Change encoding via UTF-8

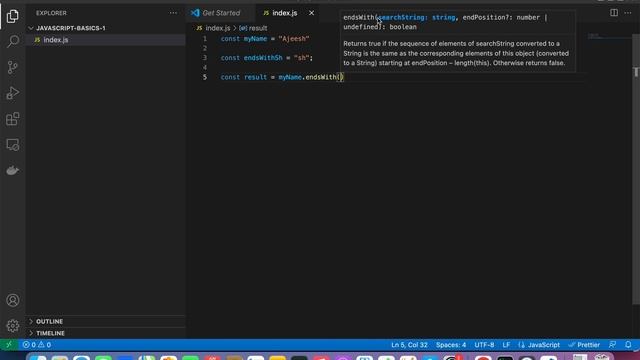pyautogui.click(x=484, y=345)
